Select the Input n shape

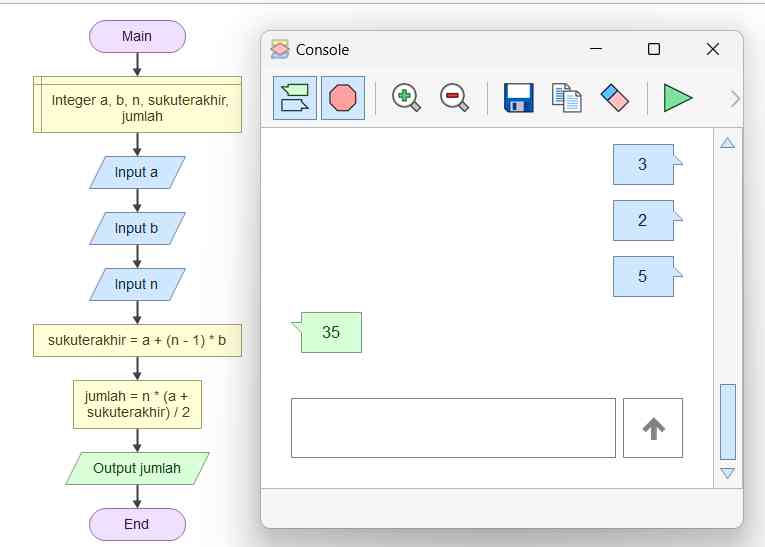point(137,284)
